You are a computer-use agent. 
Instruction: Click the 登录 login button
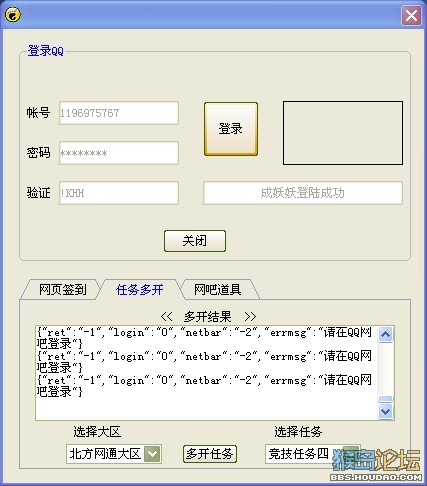tap(231, 129)
